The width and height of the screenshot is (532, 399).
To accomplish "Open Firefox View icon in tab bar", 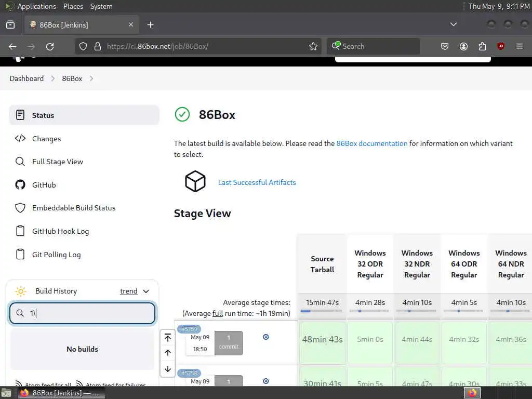I will coord(10,25).
